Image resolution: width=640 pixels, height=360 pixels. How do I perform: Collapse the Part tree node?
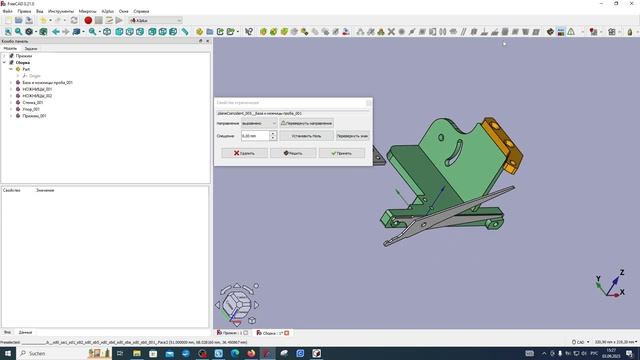[x=11, y=69]
